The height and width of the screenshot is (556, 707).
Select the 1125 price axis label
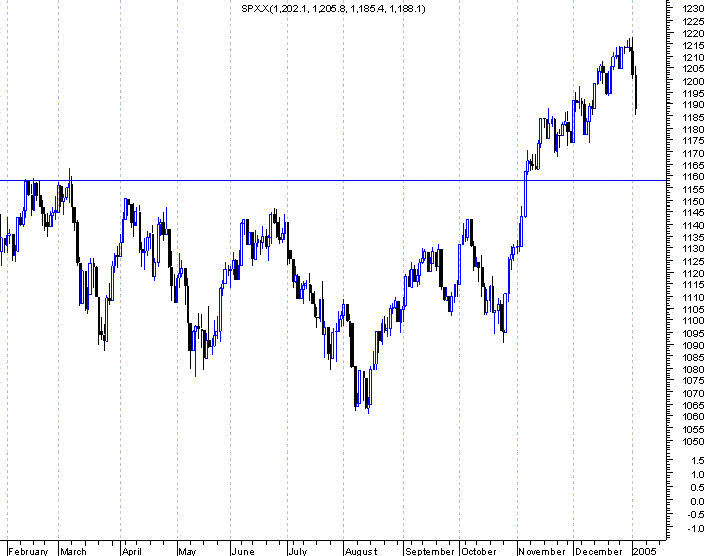tap(693, 261)
